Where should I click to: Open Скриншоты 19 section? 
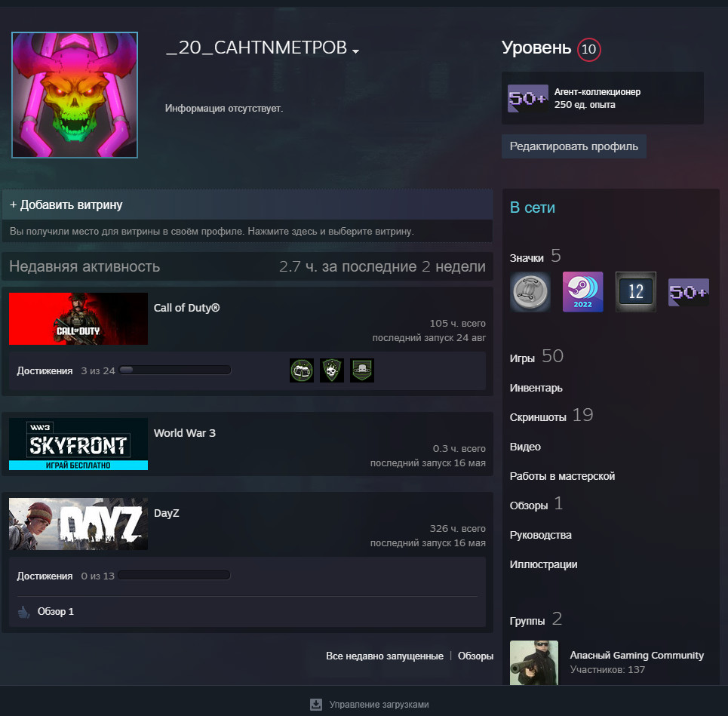(x=551, y=416)
